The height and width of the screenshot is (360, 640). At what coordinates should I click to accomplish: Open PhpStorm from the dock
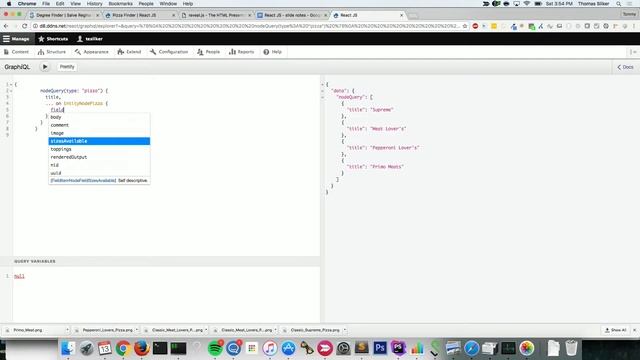point(398,348)
